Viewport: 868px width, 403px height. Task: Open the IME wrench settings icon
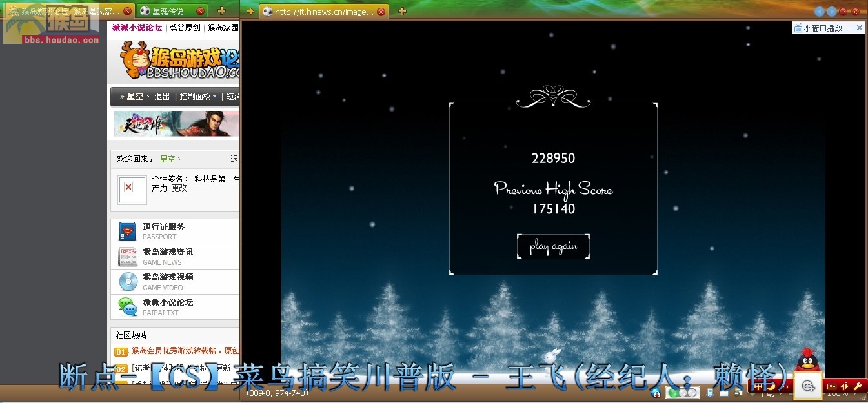click(x=858, y=386)
